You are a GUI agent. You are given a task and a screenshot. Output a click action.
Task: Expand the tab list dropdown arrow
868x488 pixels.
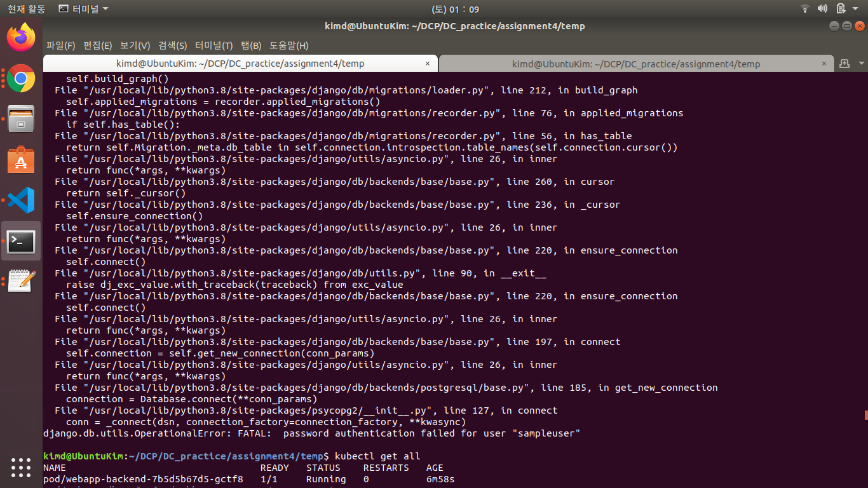click(x=862, y=64)
